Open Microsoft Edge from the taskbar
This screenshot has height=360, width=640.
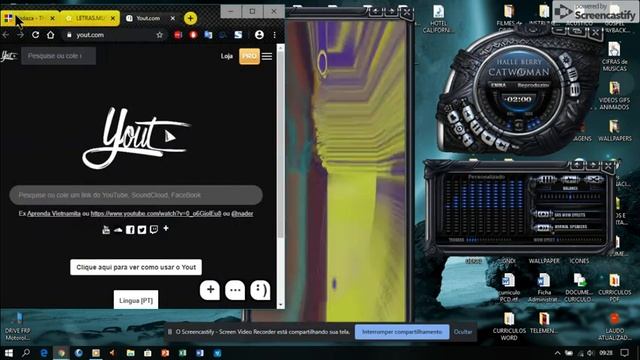click(44, 353)
